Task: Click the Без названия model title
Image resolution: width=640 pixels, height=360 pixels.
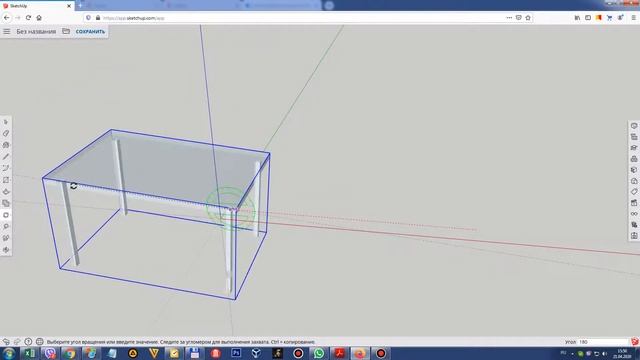Action: (x=36, y=31)
